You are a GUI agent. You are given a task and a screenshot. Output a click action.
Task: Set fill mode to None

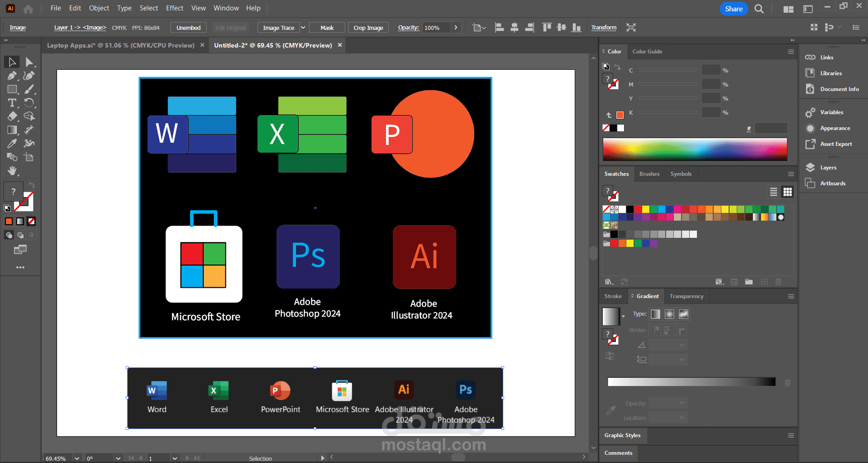tap(32, 222)
